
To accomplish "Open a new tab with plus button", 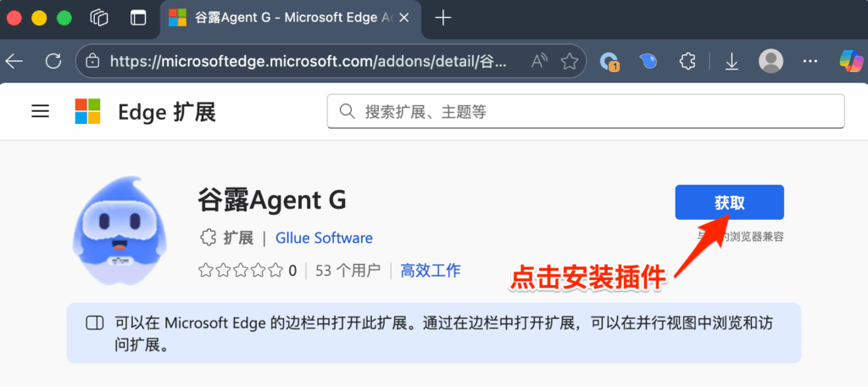I will click(x=442, y=18).
